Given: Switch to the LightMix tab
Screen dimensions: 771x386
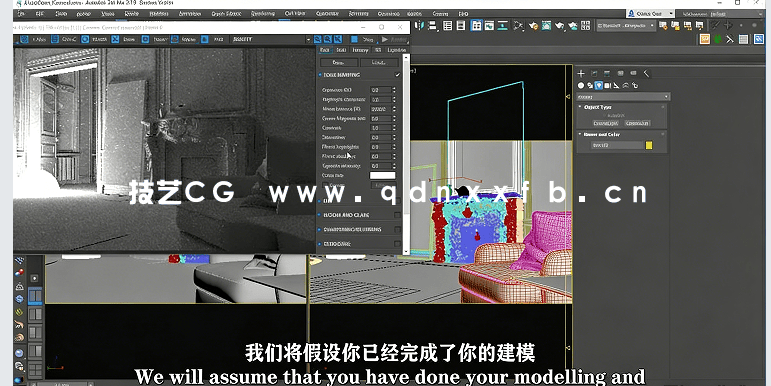Looking at the screenshot, I should click(396, 50).
